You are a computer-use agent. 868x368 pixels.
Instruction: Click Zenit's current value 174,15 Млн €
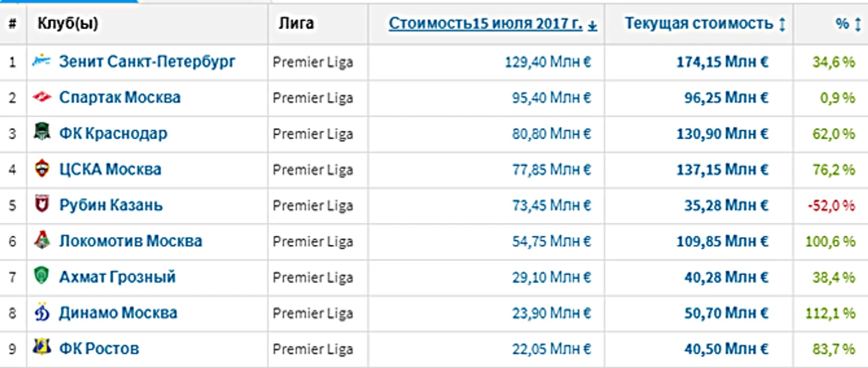click(x=722, y=62)
